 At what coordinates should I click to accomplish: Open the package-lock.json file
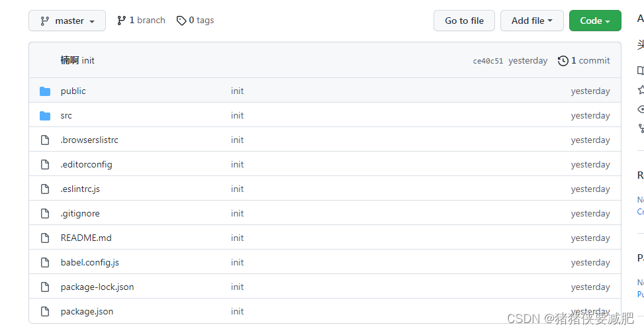point(97,287)
